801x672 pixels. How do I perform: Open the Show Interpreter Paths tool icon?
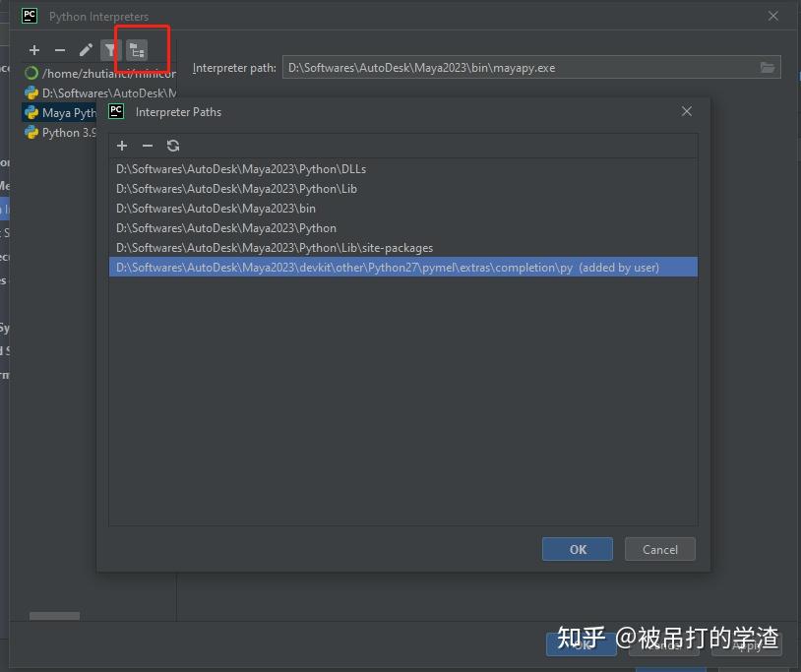(x=138, y=48)
